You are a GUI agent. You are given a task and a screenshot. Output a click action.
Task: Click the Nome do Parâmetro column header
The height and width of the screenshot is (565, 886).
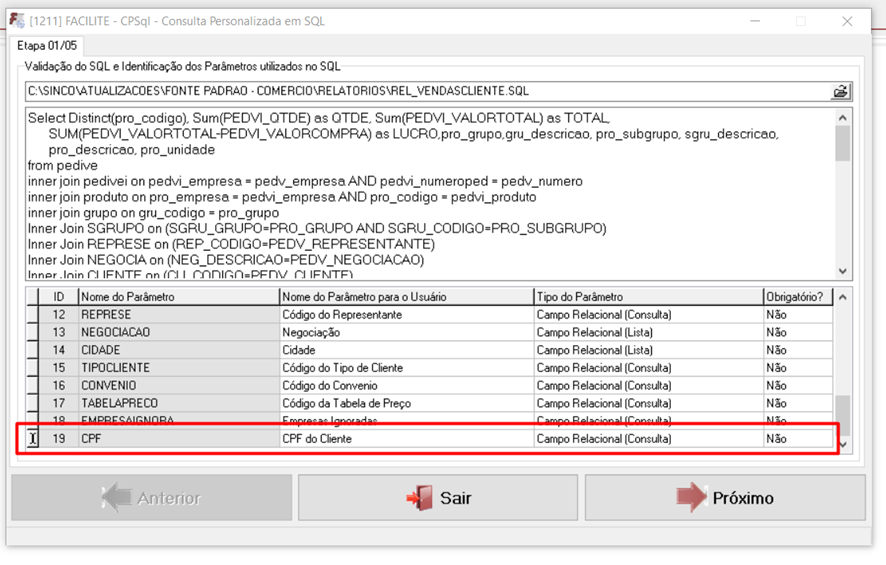point(179,297)
